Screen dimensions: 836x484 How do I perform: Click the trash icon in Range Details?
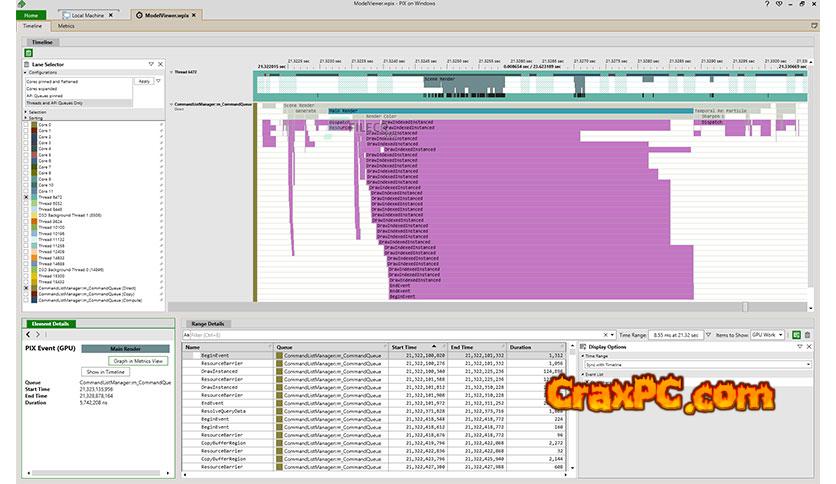click(809, 335)
